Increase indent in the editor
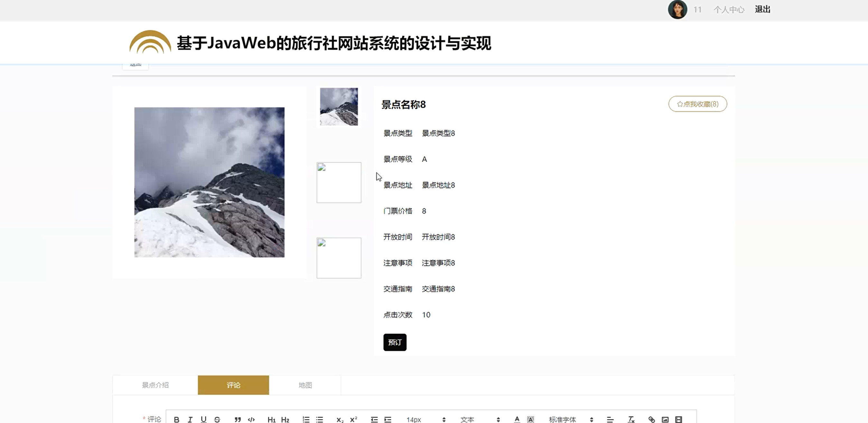The image size is (868, 423). [388, 419]
